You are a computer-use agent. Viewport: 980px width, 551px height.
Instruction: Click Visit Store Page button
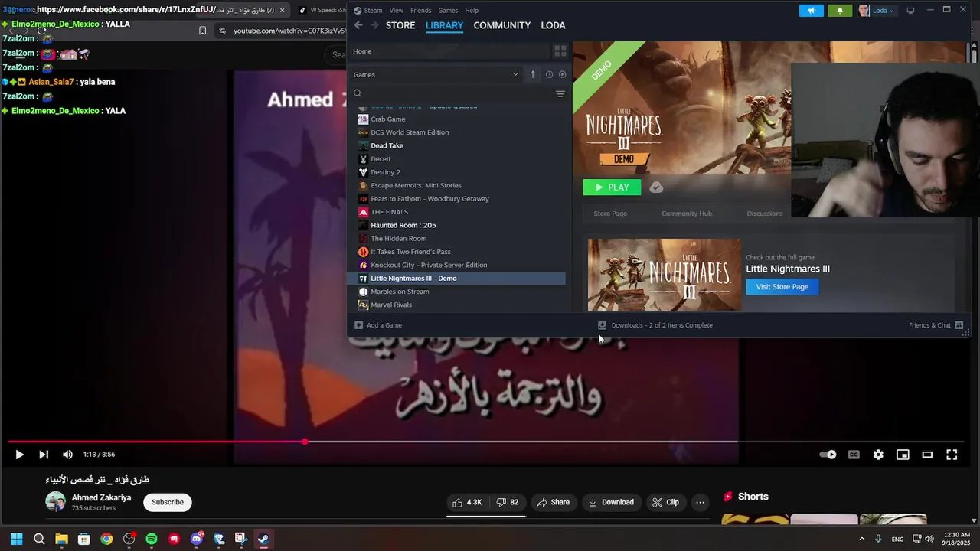(782, 287)
